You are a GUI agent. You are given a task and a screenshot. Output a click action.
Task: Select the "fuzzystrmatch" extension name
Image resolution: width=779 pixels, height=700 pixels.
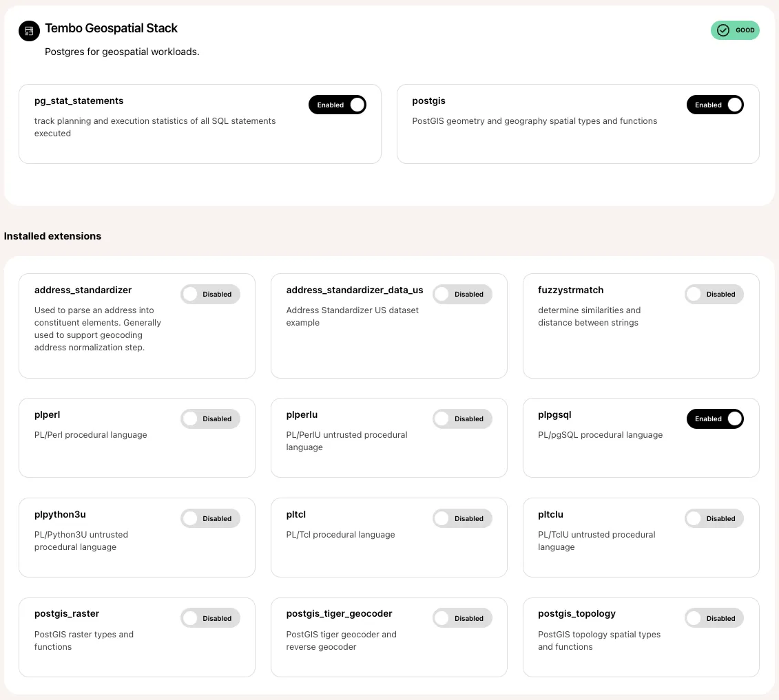(571, 290)
